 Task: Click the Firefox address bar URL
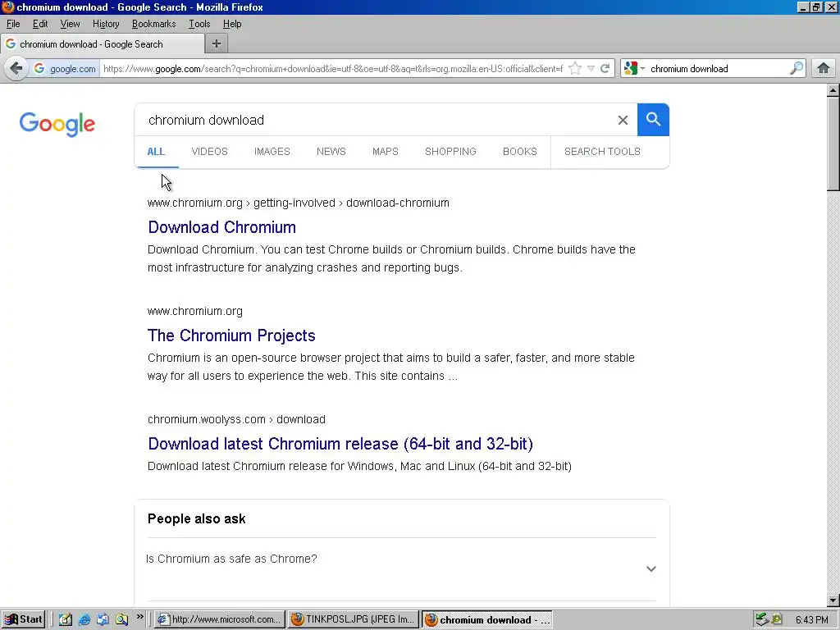pyautogui.click(x=333, y=69)
